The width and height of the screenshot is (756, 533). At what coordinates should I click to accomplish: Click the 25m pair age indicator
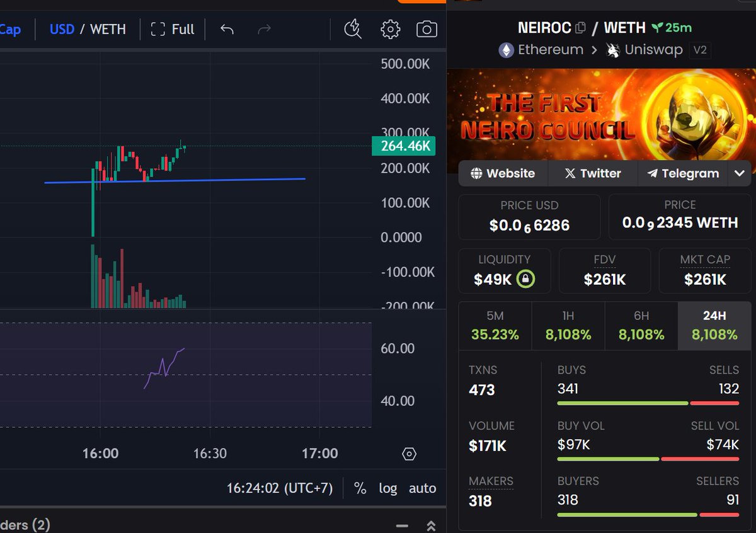tap(679, 28)
